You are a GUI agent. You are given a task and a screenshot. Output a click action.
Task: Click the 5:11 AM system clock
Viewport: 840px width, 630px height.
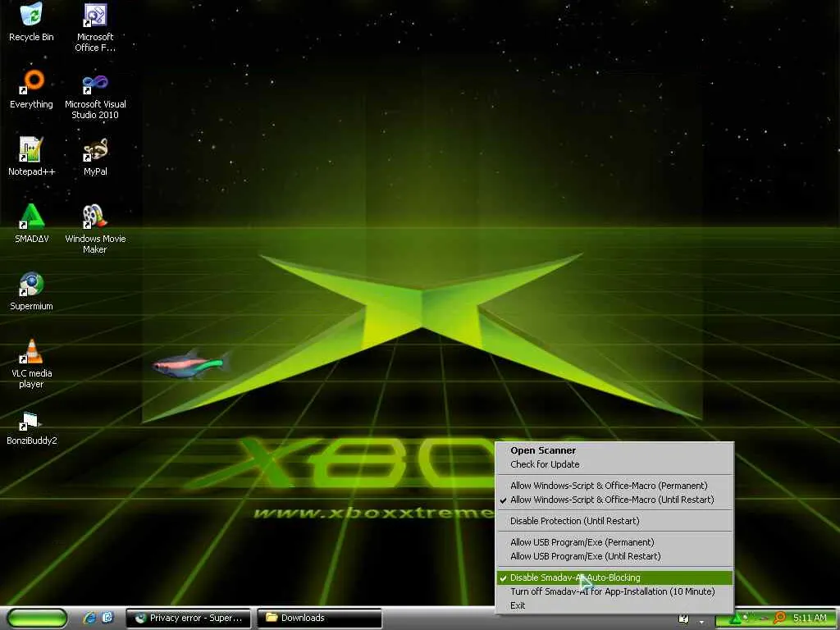(810, 619)
